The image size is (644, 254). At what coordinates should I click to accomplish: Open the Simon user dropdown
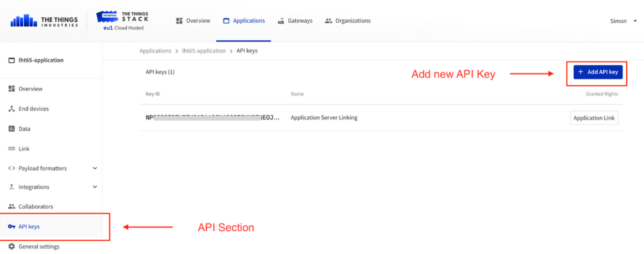pyautogui.click(x=623, y=20)
